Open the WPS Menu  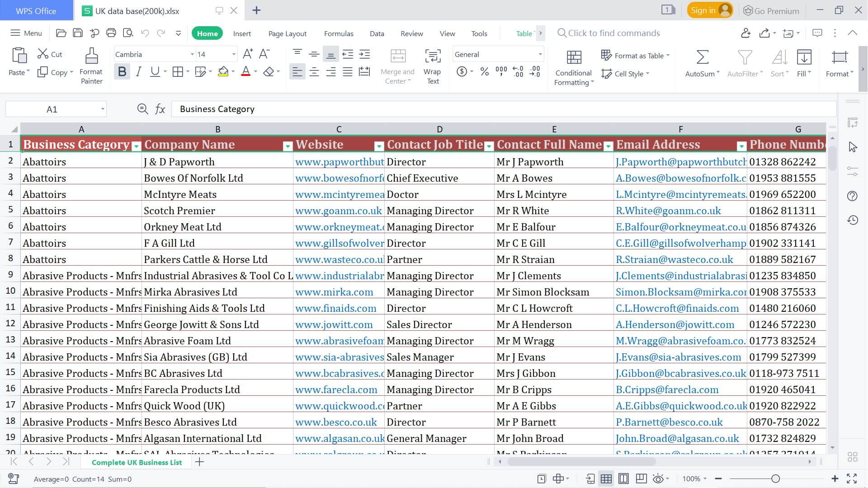[x=26, y=33]
